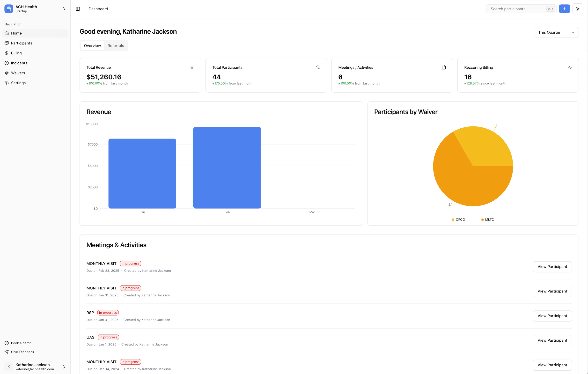Toggle light/dark theme with the sun icon
This screenshot has width=588, height=374.
click(578, 9)
